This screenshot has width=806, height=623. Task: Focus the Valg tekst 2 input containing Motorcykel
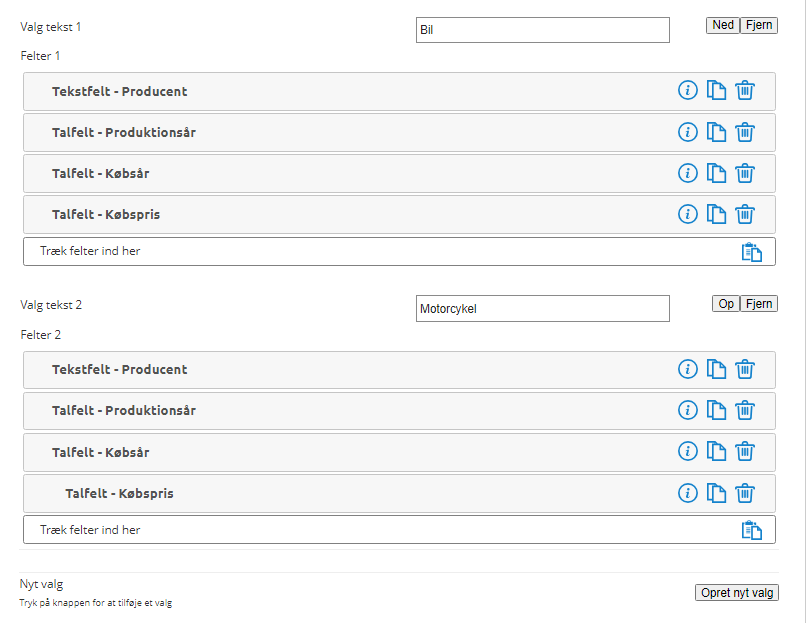click(x=543, y=308)
